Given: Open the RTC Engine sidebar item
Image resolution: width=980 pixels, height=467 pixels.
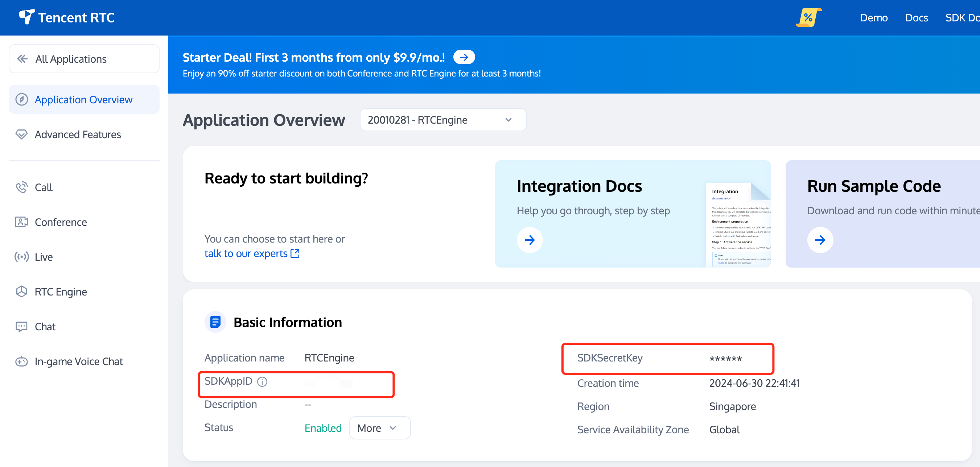Looking at the screenshot, I should [61, 292].
